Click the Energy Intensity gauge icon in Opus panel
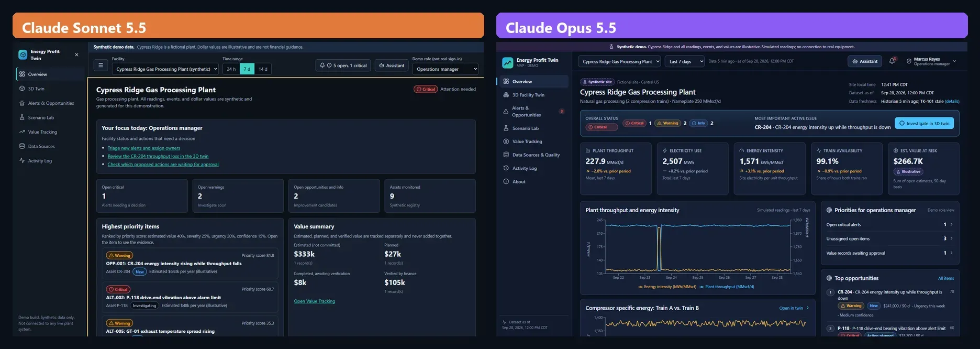The height and width of the screenshot is (349, 980). tap(742, 150)
